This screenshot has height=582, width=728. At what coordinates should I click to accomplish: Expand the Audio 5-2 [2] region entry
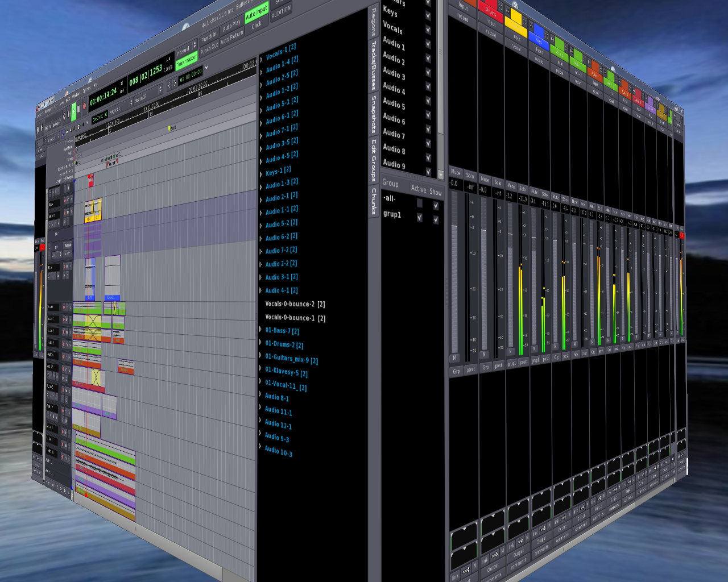point(262,226)
